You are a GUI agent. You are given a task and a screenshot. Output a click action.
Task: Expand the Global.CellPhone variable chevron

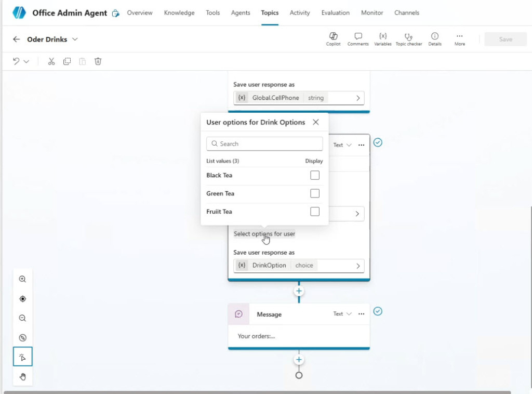coord(358,98)
